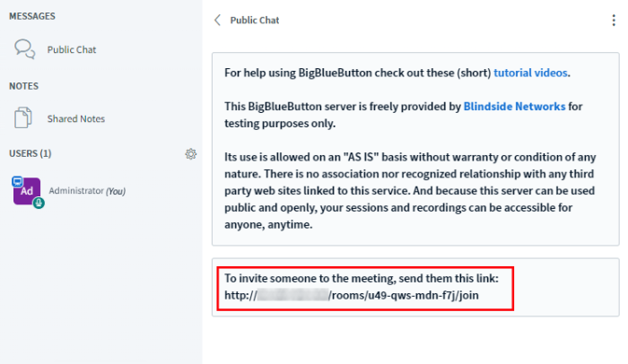Visit the Blindside Networks link
The height and width of the screenshot is (364, 628).
coord(514,106)
